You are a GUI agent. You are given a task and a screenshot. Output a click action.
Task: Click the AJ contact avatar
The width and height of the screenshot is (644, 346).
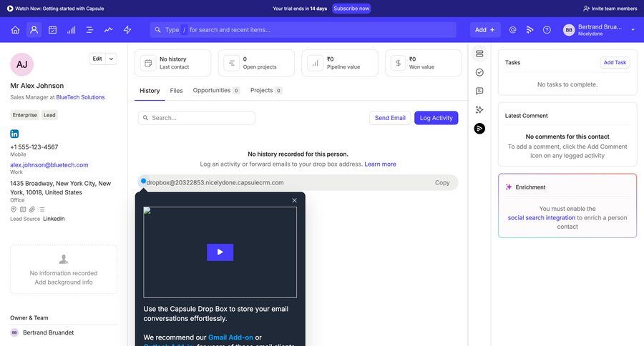coord(21,64)
